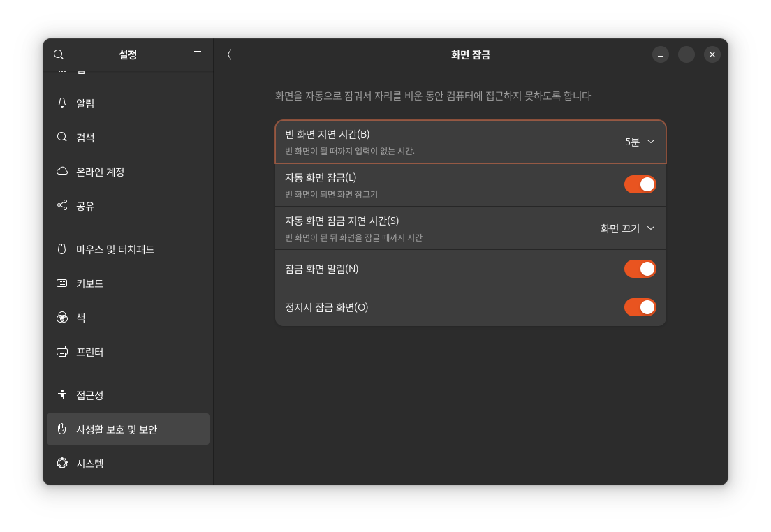Click the 빈 화면 지연 시간(B) row title

tap(327, 134)
